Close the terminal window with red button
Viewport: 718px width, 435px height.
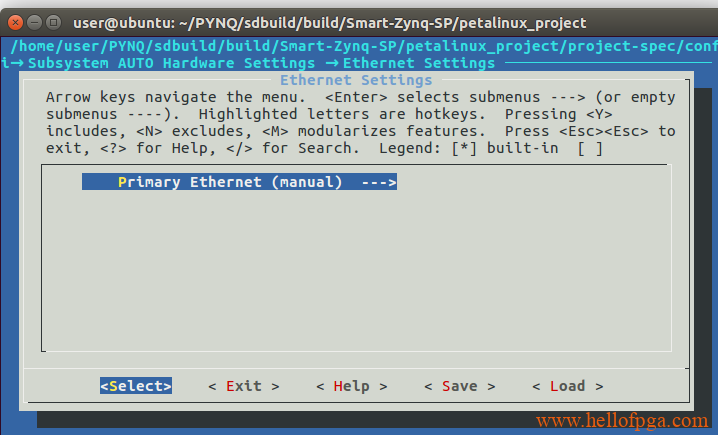click(x=15, y=22)
